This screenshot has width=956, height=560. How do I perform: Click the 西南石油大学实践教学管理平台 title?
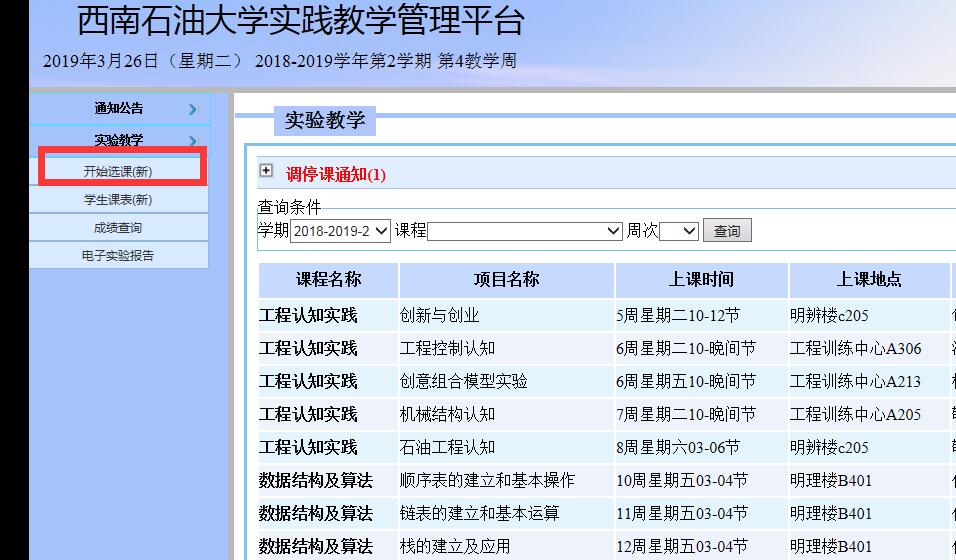click(301, 20)
